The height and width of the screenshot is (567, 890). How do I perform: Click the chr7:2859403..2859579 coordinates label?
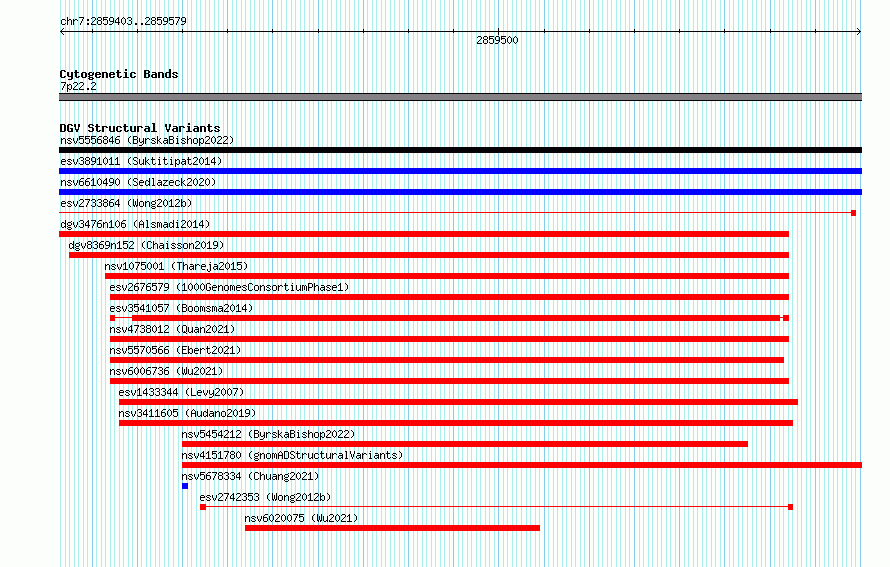123,21
